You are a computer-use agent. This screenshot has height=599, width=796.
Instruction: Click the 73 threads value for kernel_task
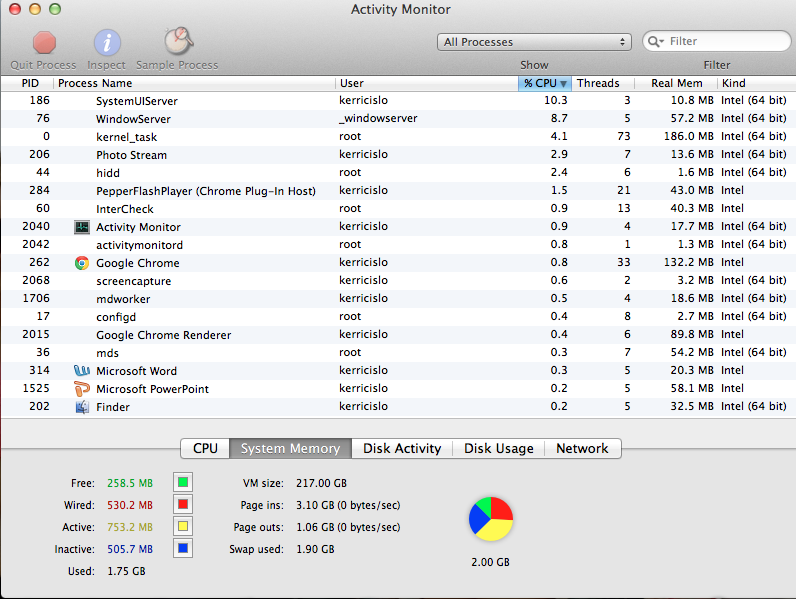[x=624, y=136]
